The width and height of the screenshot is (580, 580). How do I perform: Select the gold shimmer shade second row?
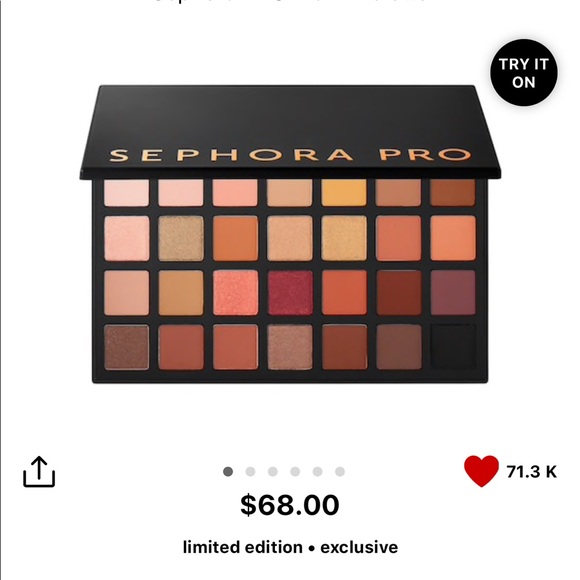coord(344,238)
